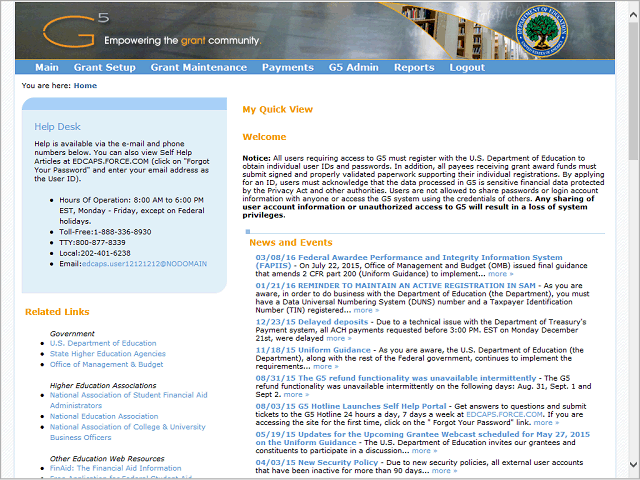640x480 pixels.
Task: Click the edcaps.user email address link
Action: click(x=144, y=264)
